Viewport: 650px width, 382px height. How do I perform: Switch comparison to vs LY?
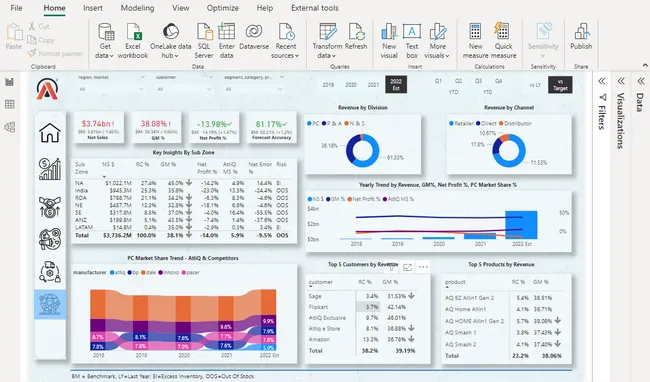(535, 85)
